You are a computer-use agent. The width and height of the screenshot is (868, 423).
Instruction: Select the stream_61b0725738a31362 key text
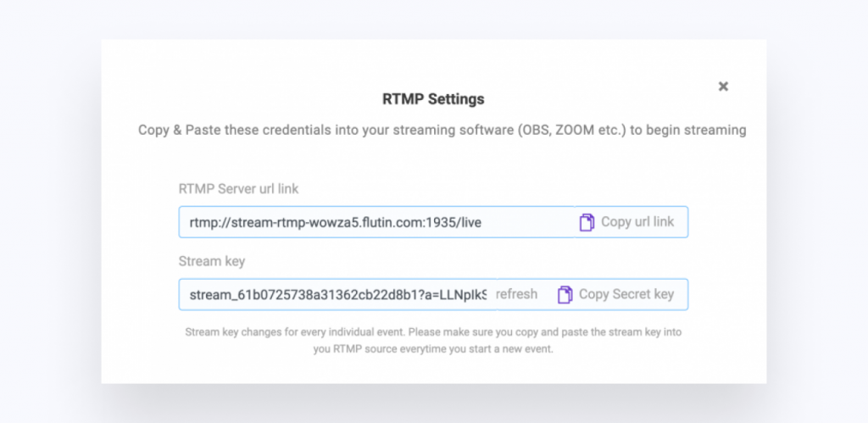click(338, 294)
